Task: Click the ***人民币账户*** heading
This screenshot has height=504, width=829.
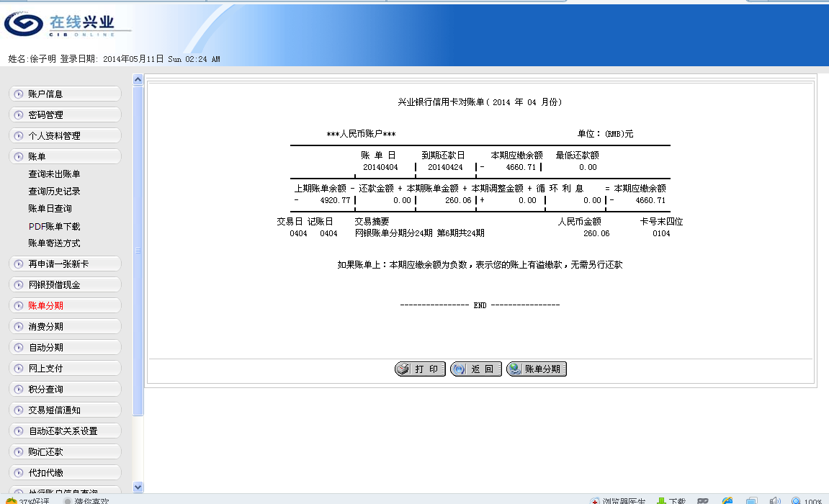Action: tap(361, 134)
